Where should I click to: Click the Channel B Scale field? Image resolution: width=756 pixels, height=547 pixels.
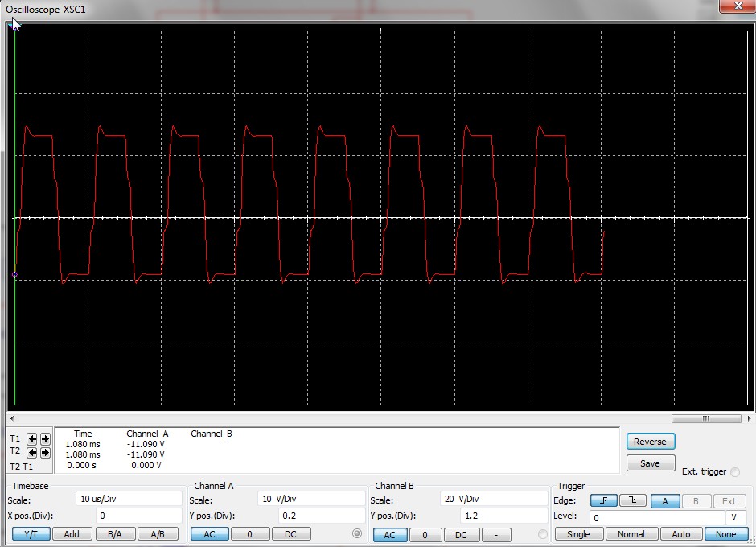pyautogui.click(x=494, y=499)
